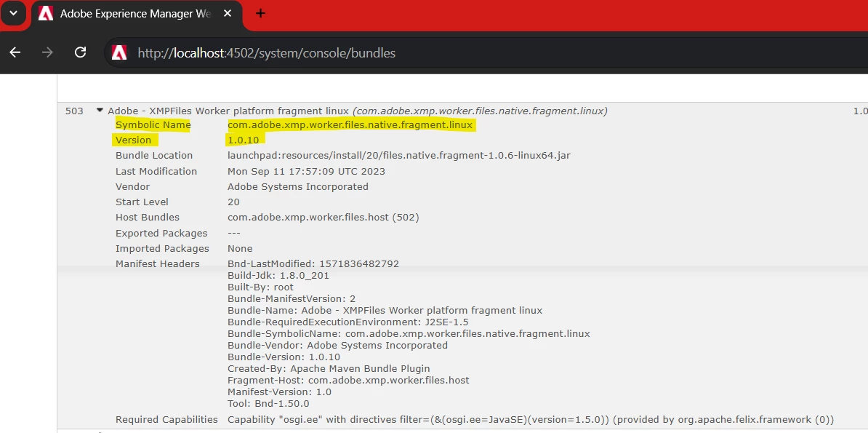Reload the current page

(80, 52)
